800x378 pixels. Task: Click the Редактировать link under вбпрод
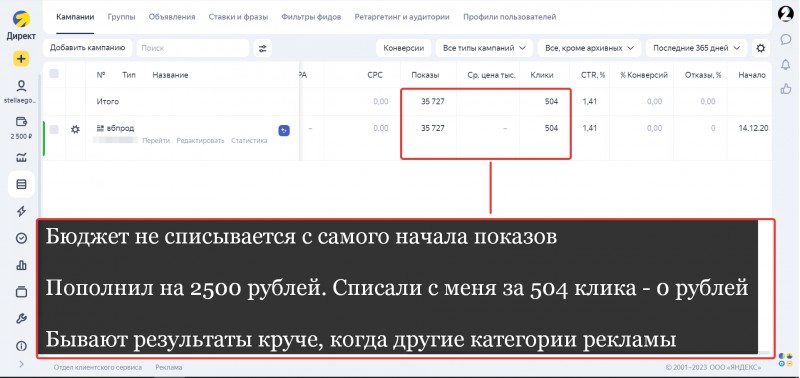(201, 141)
